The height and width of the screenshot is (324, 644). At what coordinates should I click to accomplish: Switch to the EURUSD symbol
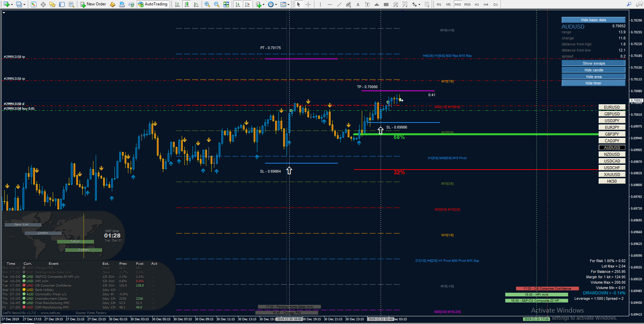(x=612, y=107)
